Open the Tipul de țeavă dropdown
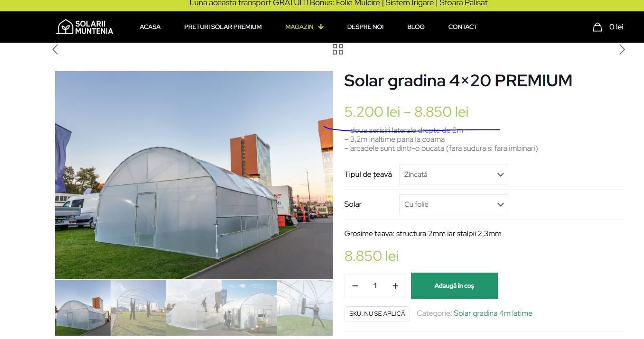 click(x=454, y=174)
